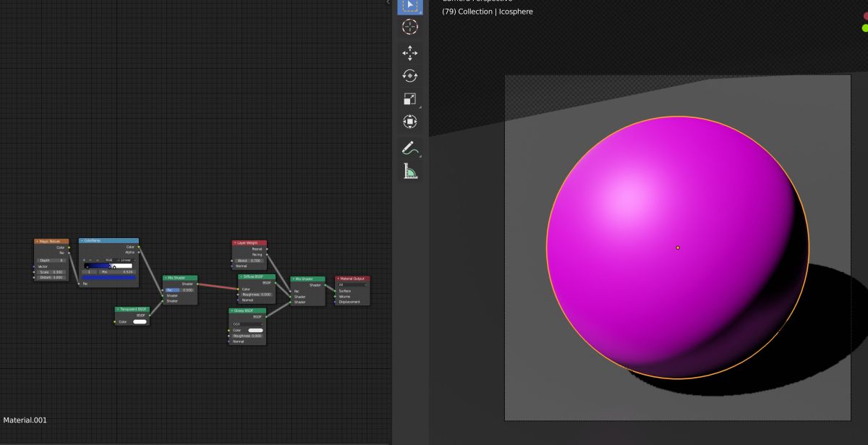The width and height of the screenshot is (868, 445).
Task: Adjust Fac slider on left Mix Shader
Action: (179, 290)
